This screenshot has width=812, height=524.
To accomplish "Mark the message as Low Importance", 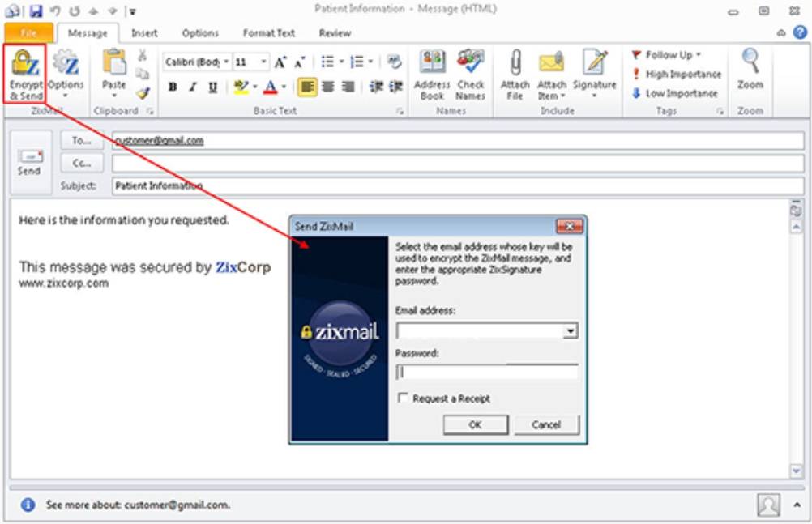I will (x=675, y=93).
